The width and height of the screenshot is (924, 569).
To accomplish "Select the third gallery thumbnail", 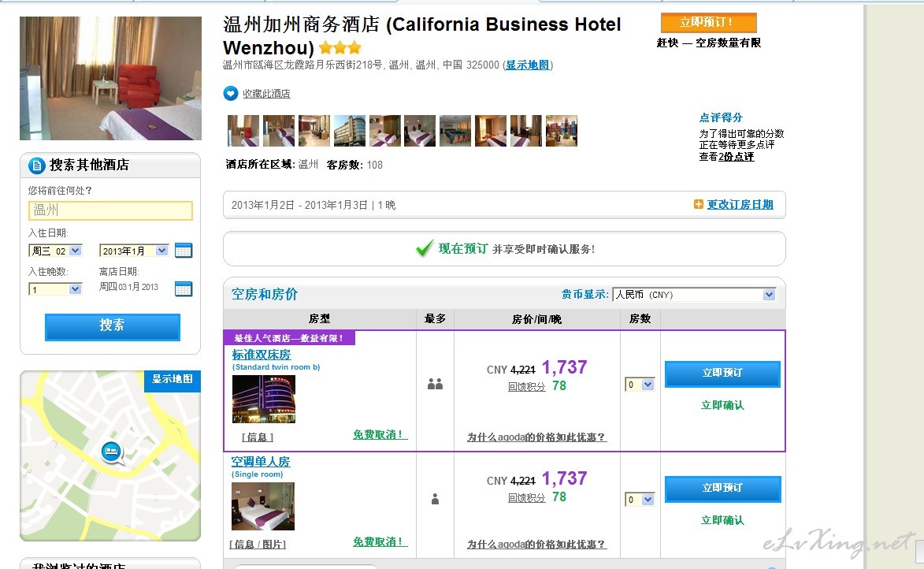I will click(x=314, y=131).
